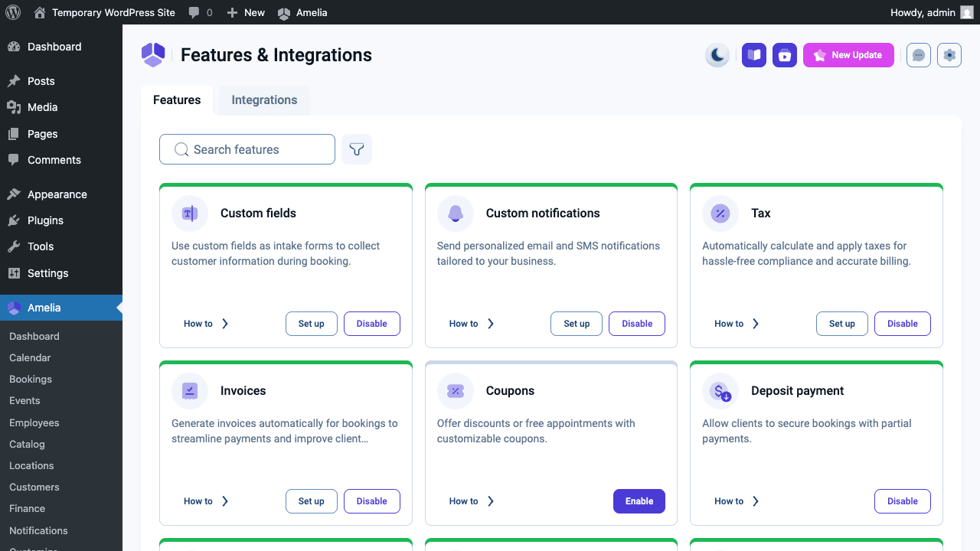This screenshot has width=980, height=551.
Task: Open Amelia Customers submenu item
Action: pos(34,487)
